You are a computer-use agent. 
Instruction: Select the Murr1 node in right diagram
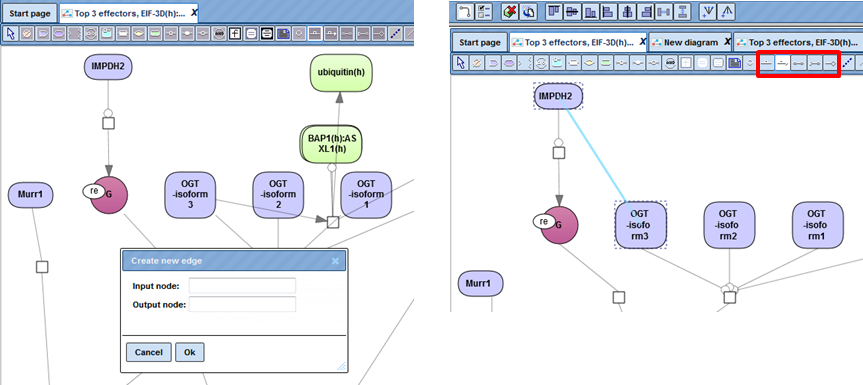[480, 284]
